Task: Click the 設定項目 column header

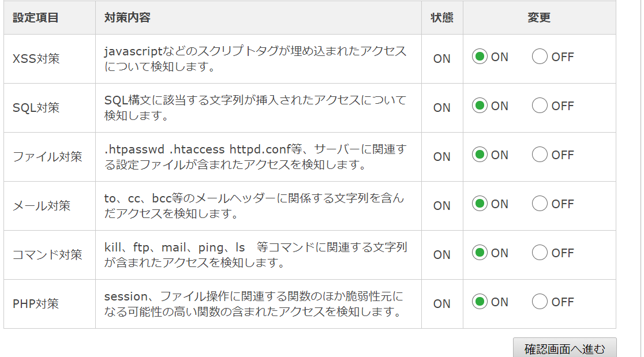Action: point(36,18)
